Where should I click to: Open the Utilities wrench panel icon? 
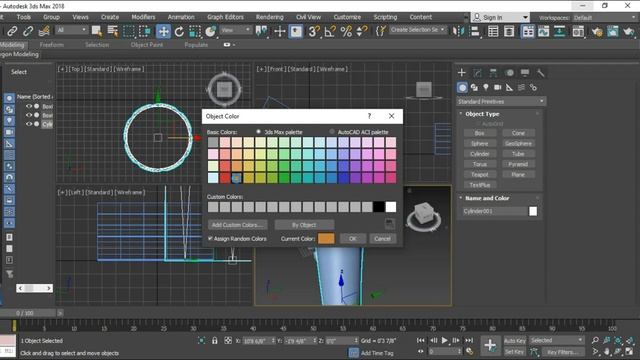(540, 73)
